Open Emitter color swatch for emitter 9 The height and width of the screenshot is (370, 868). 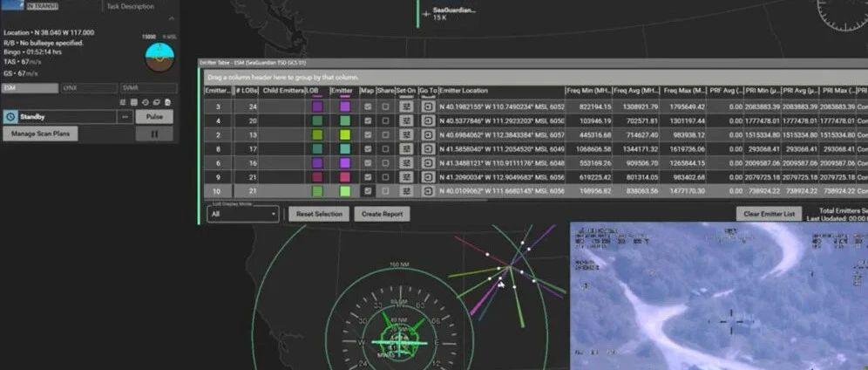345,176
